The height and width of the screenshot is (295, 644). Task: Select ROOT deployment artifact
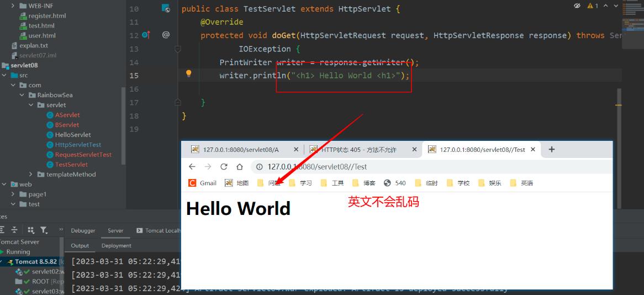(x=40, y=281)
